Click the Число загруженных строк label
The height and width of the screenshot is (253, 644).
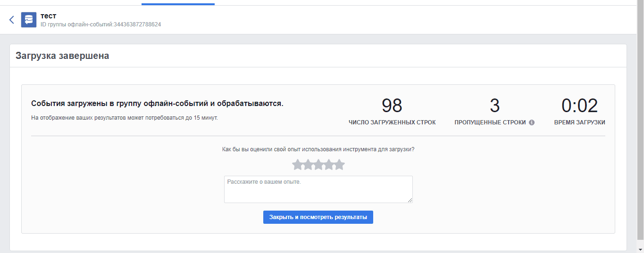392,122
